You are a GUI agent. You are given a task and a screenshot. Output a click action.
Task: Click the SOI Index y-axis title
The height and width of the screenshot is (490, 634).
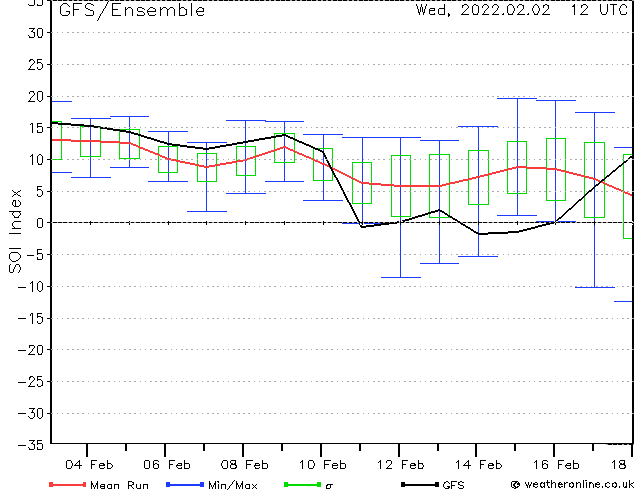point(15,231)
